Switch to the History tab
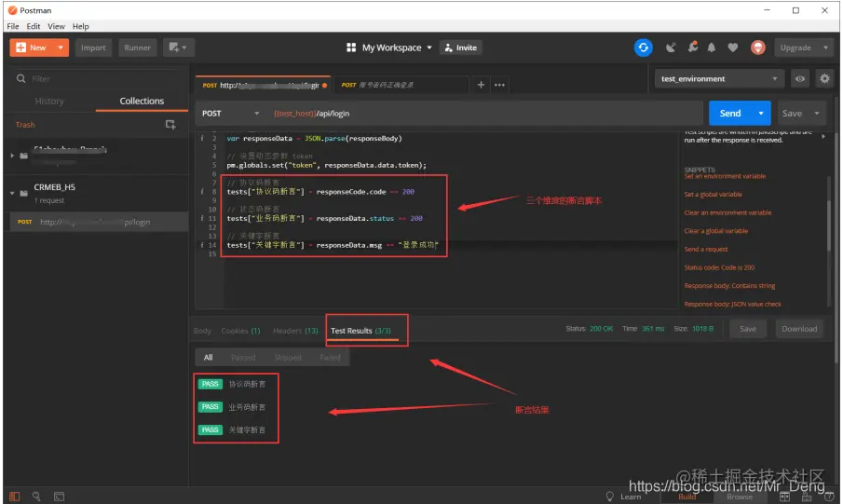Screen dimensions: 843x504 [x=49, y=101]
